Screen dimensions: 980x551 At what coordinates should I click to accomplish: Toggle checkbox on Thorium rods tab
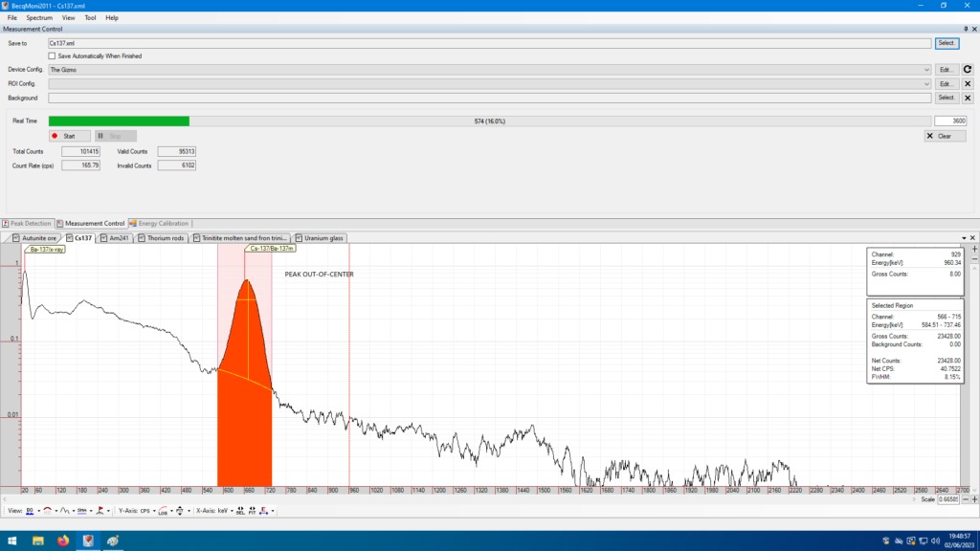142,238
